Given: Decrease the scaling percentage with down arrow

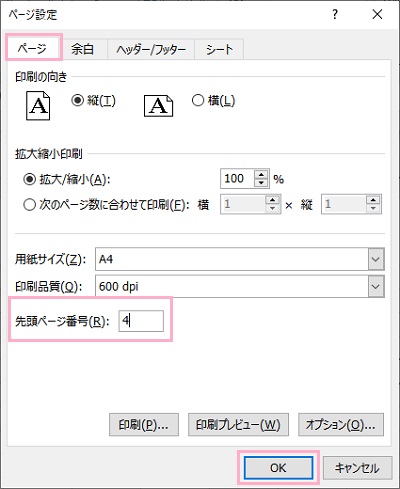Looking at the screenshot, I should click(261, 183).
